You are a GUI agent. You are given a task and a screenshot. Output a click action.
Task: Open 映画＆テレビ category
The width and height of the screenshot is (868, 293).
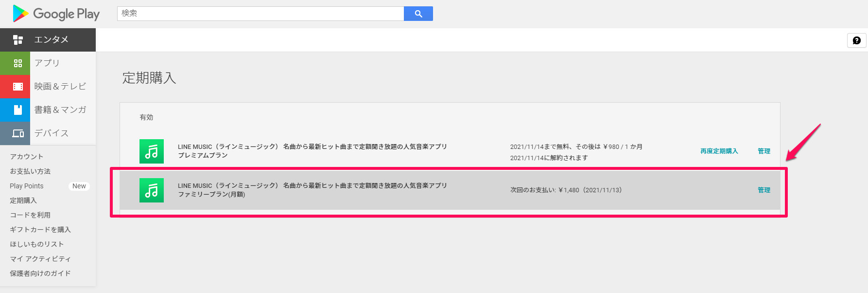pyautogui.click(x=60, y=87)
